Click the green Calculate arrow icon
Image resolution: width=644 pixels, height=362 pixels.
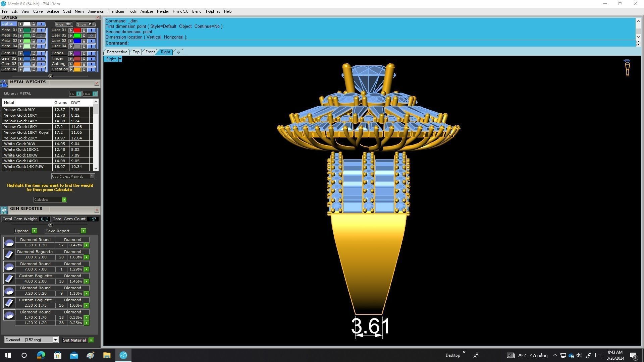pyautogui.click(x=64, y=200)
